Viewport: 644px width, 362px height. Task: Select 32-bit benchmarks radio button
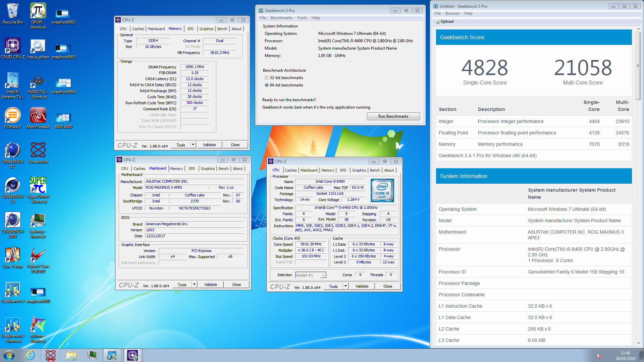[x=267, y=78]
